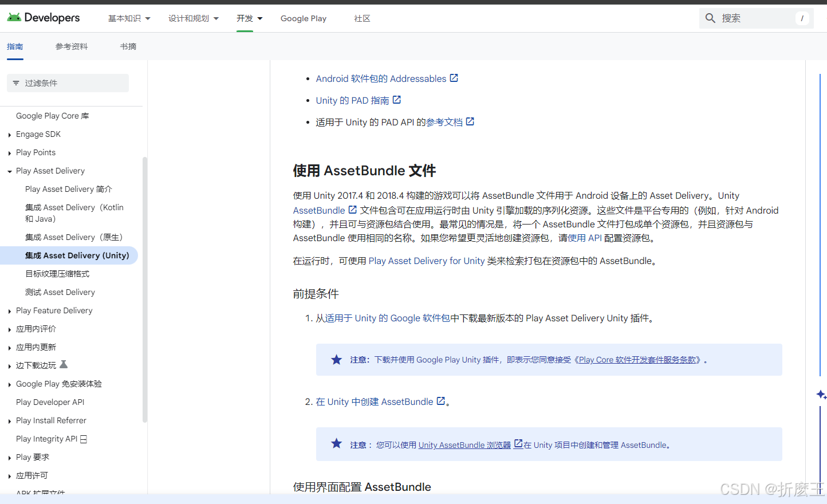Open Google Play Core 库 in sidebar
The height and width of the screenshot is (504, 827).
53,116
